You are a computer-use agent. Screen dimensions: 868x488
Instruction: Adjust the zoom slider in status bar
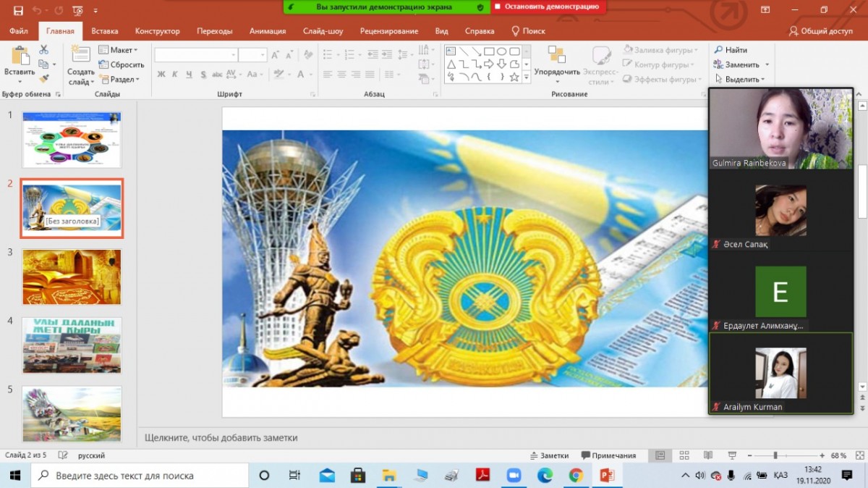pos(775,455)
